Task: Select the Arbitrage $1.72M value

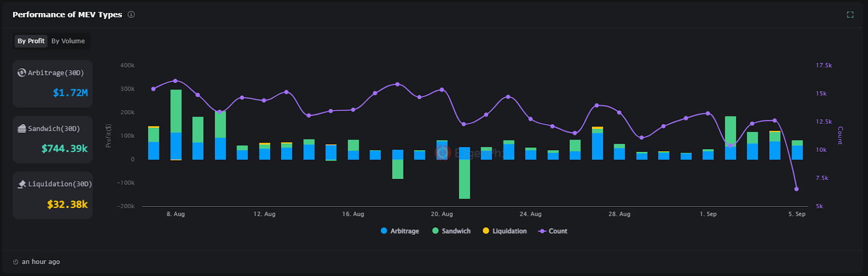Action: pyautogui.click(x=70, y=93)
